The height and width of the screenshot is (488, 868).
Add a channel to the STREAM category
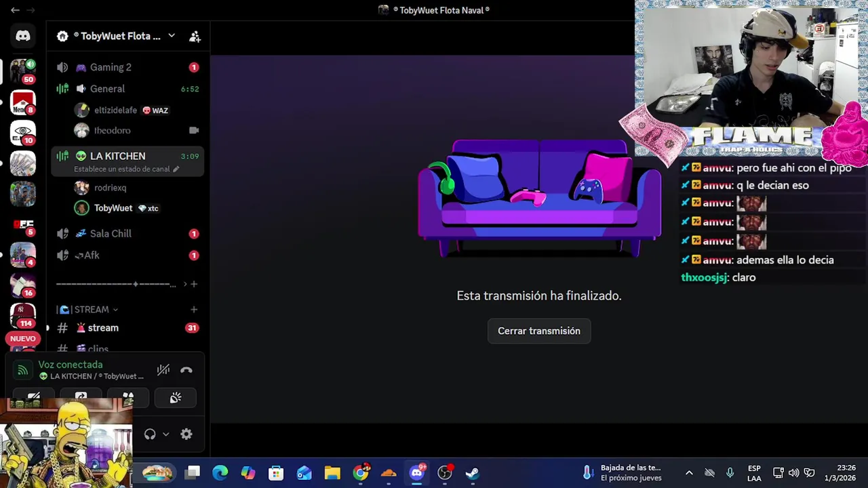(194, 310)
